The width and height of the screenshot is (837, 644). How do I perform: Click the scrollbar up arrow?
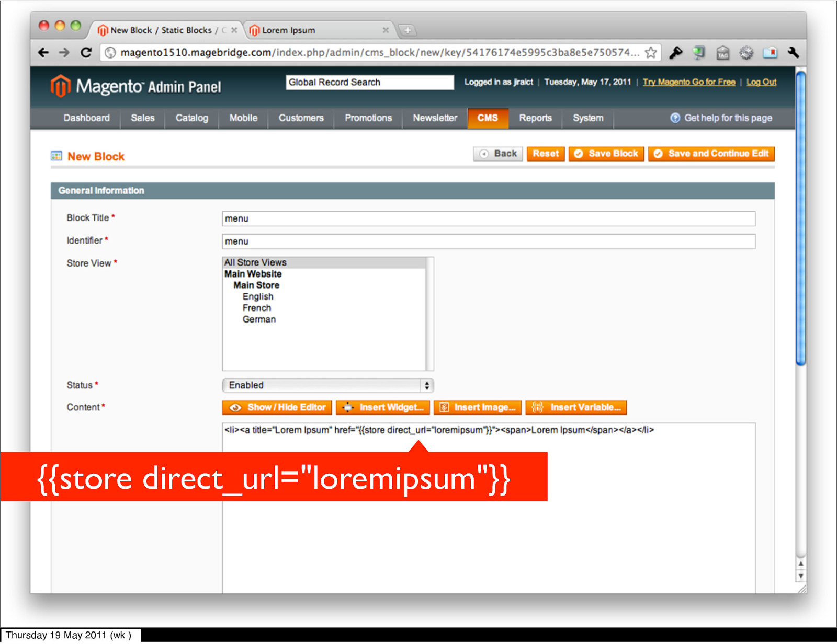[x=800, y=564]
